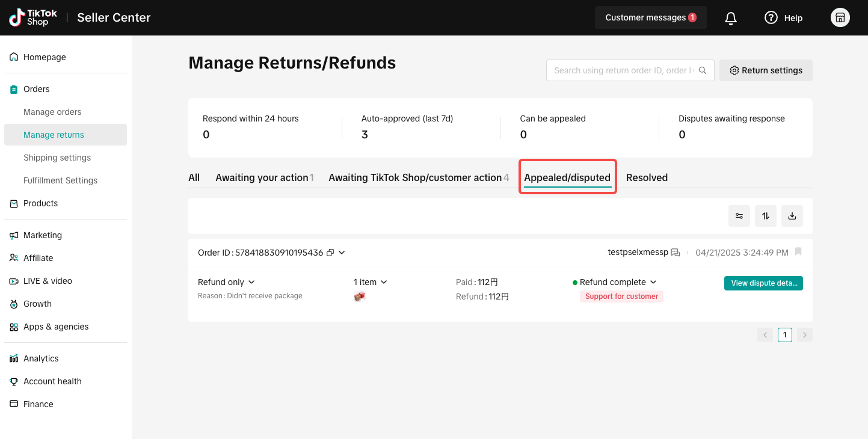
Task: Copy the order ID with copy icon
Action: click(330, 253)
